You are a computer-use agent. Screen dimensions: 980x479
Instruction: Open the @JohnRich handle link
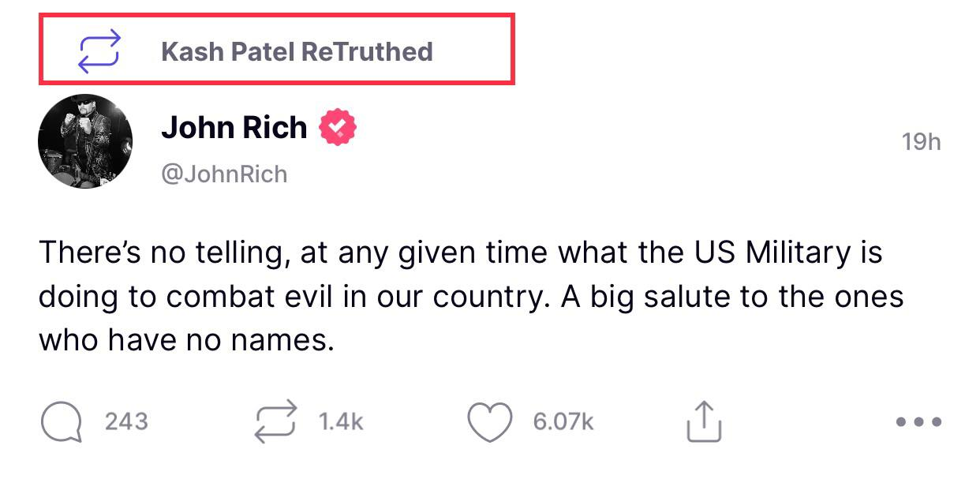[224, 174]
